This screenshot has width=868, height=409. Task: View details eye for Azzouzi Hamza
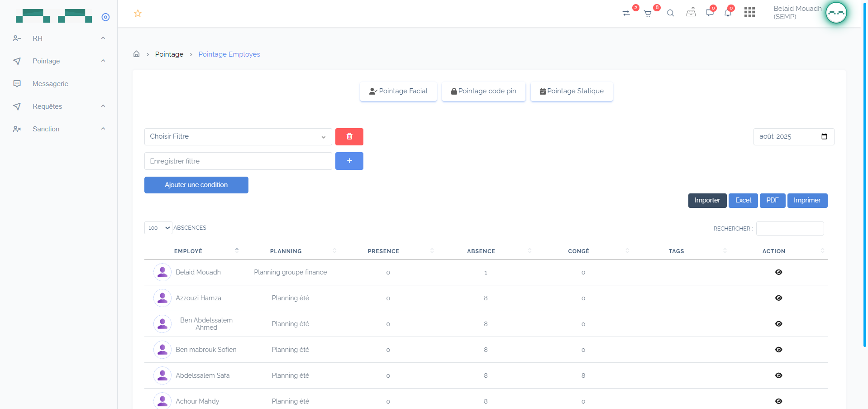[778, 298]
